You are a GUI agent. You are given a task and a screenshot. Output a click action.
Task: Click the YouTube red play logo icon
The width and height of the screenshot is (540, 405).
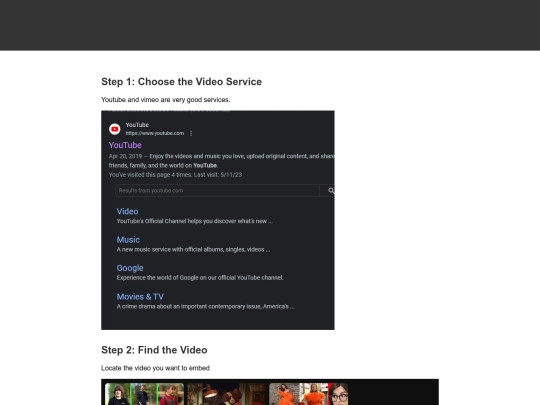(x=115, y=129)
